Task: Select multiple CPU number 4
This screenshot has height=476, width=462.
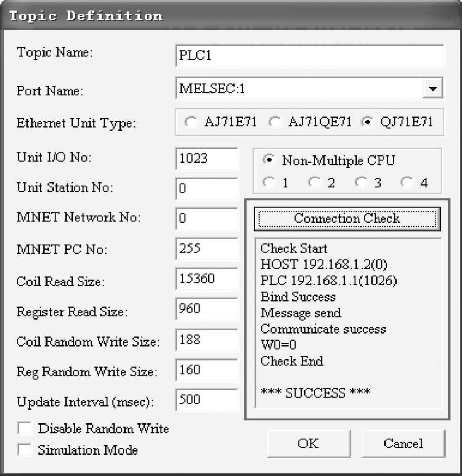Action: (x=407, y=183)
